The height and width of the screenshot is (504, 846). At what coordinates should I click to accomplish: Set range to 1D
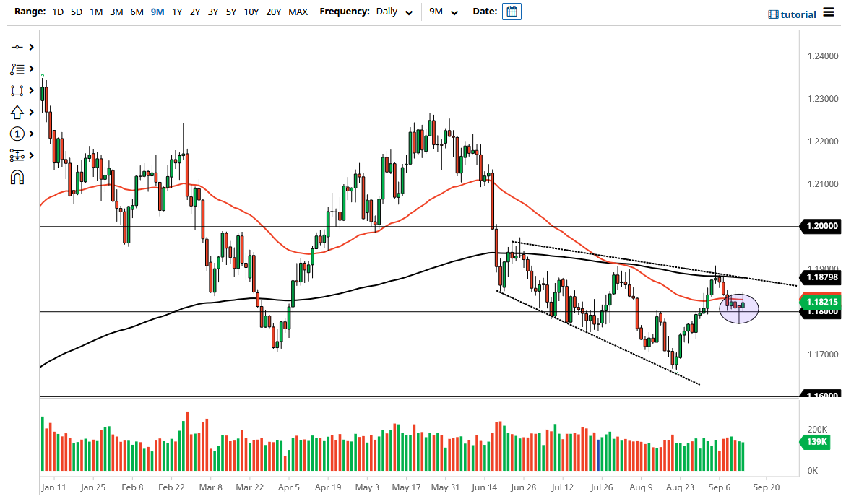(x=58, y=12)
